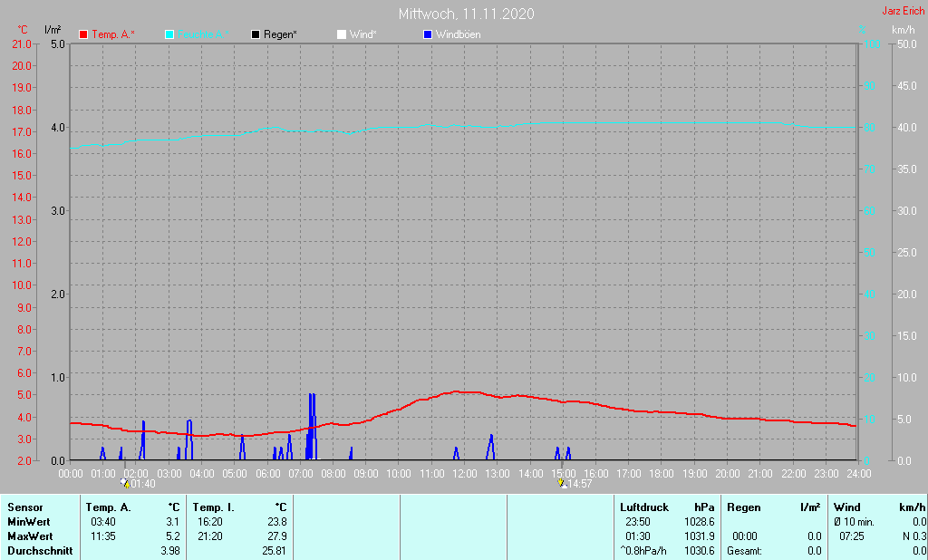Click the 'Temp. I.' column header
Viewport: 928px width, 560px height.
(214, 507)
